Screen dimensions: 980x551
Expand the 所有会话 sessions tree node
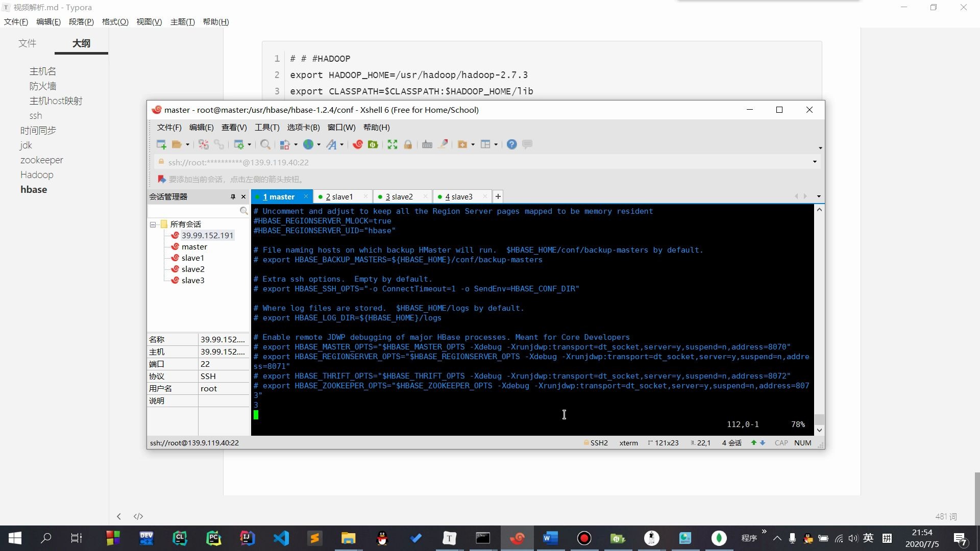pyautogui.click(x=154, y=224)
